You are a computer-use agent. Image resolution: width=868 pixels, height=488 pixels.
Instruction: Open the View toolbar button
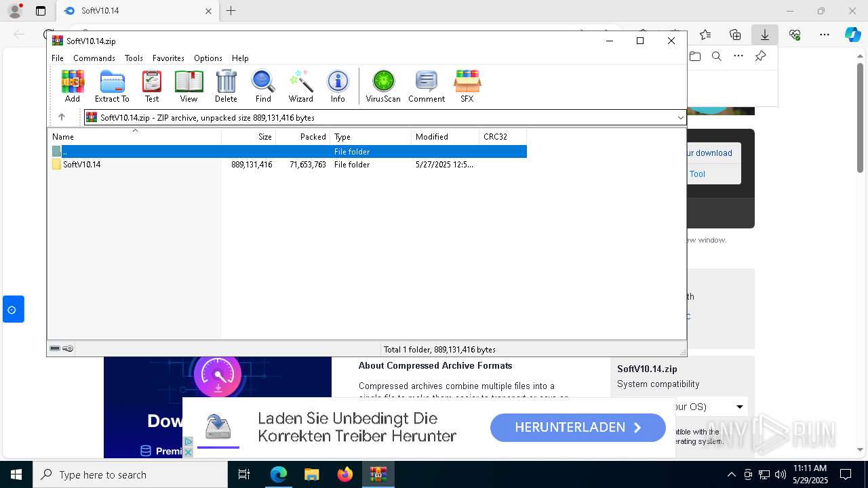(x=189, y=86)
